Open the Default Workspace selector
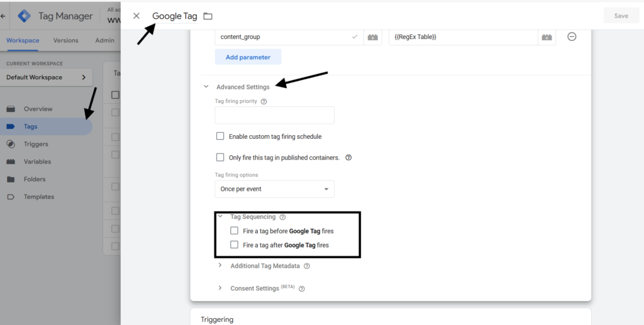644x325 pixels. [x=47, y=77]
